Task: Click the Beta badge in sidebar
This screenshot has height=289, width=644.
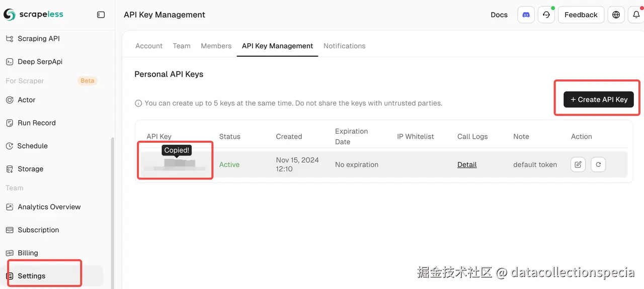Action: pos(88,80)
